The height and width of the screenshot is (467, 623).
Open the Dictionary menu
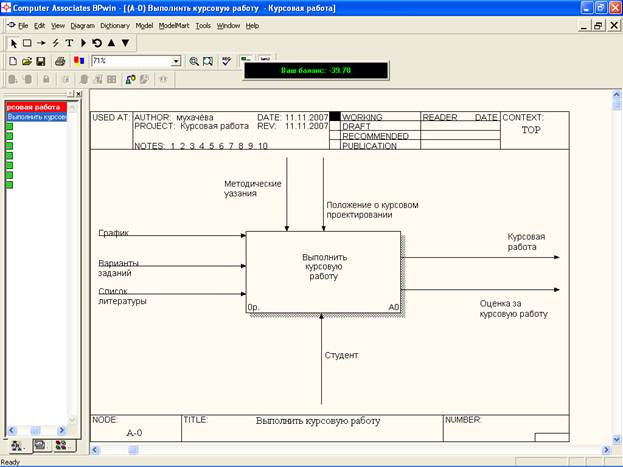(115, 26)
